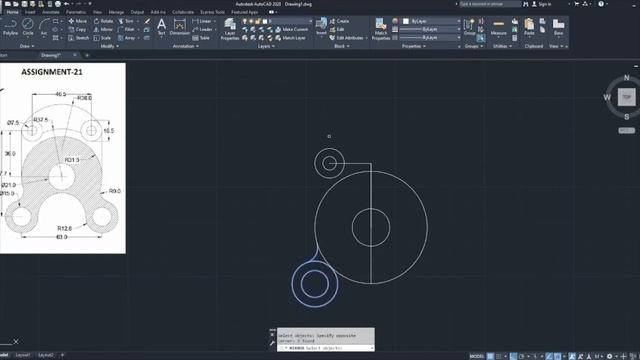Open ByLayer linetype dropdown
Image resolution: width=640 pixels, height=360 pixels.
tap(430, 38)
